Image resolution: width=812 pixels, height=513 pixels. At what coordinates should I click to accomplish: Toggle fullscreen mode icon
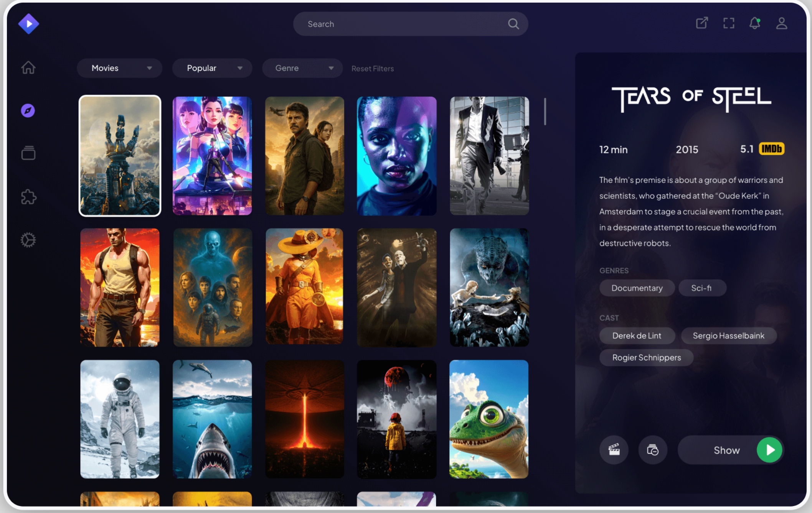[729, 23]
